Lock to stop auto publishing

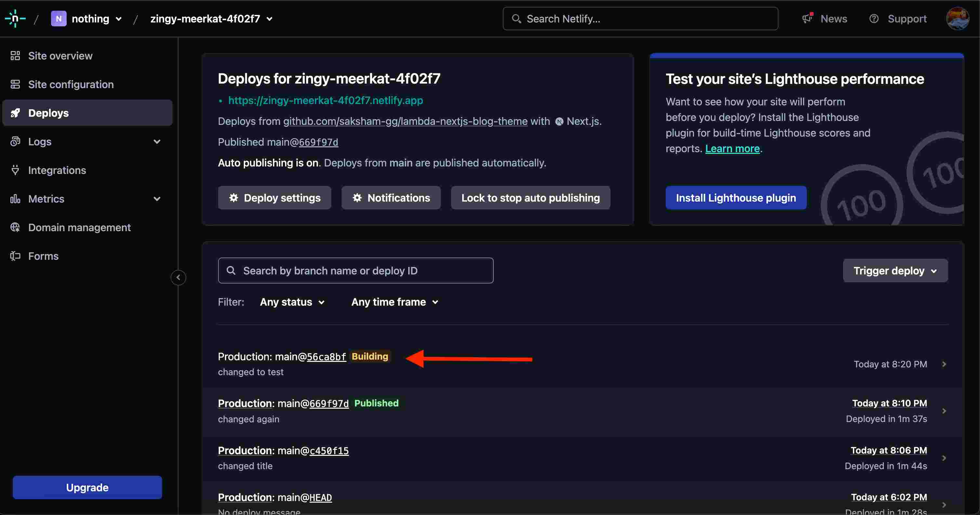coord(530,198)
